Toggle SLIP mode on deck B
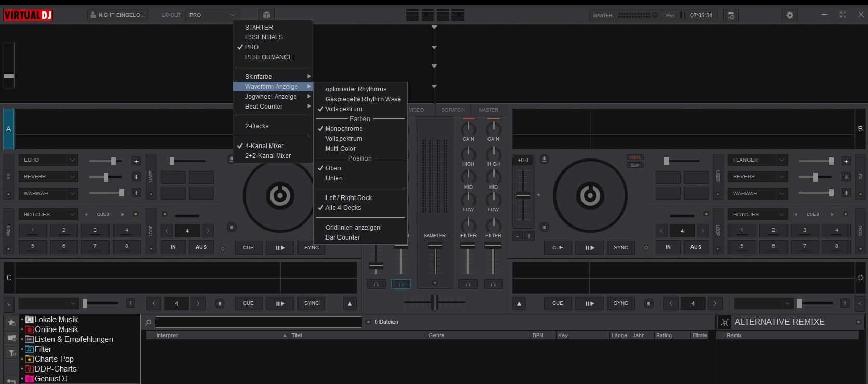 (635, 165)
